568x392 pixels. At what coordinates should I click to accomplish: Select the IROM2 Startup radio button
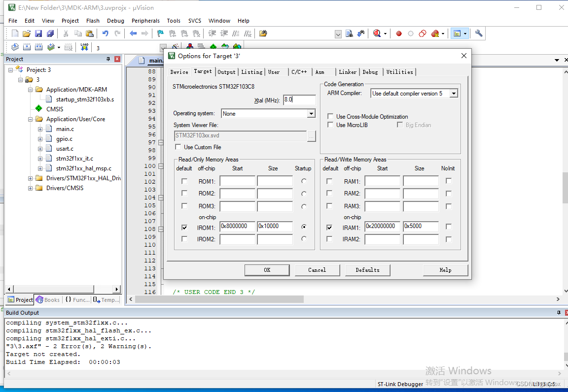coord(304,239)
